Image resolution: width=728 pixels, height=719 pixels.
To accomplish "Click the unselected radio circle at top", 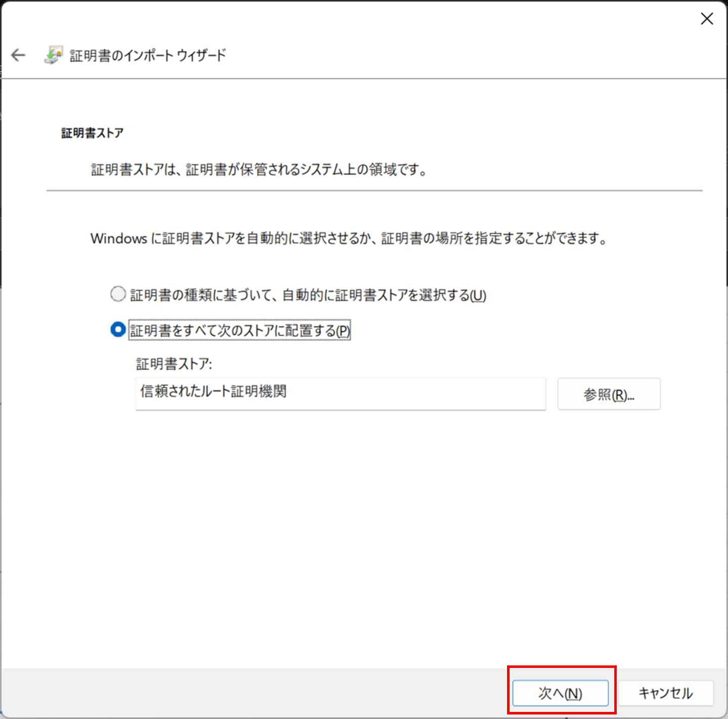I will coord(118,294).
